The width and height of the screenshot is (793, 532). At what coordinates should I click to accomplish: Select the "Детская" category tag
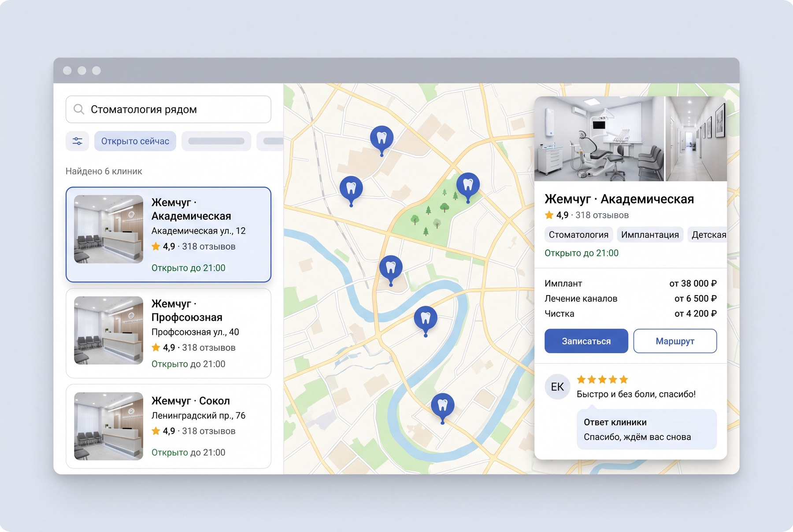707,235
